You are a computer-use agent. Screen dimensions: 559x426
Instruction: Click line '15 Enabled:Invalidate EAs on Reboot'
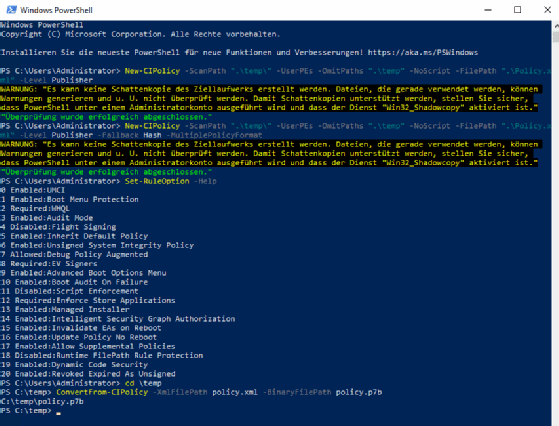(x=81, y=328)
